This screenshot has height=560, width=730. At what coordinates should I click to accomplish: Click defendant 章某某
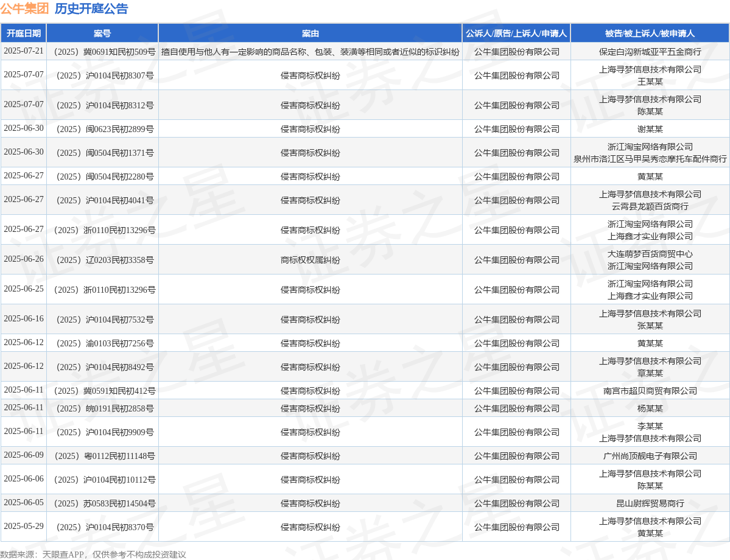650,373
